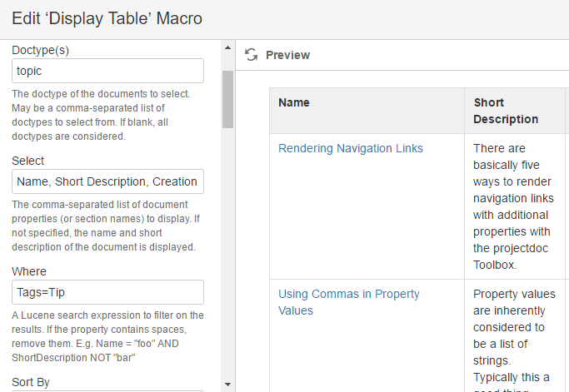Click the refresh preview icon
Viewport: 569px width, 392px height.
(251, 55)
